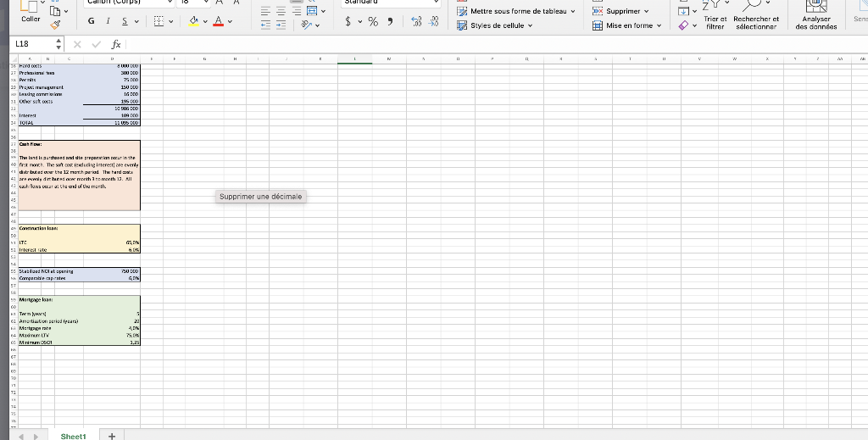The width and height of the screenshot is (868, 440).
Task: Decrease font size with smaller A icon
Action: pos(236,3)
